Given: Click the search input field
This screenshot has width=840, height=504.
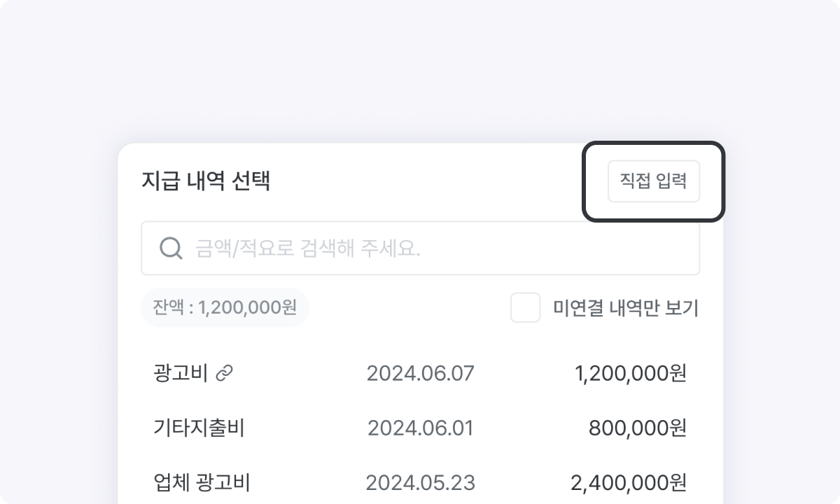Looking at the screenshot, I should pyautogui.click(x=420, y=248).
